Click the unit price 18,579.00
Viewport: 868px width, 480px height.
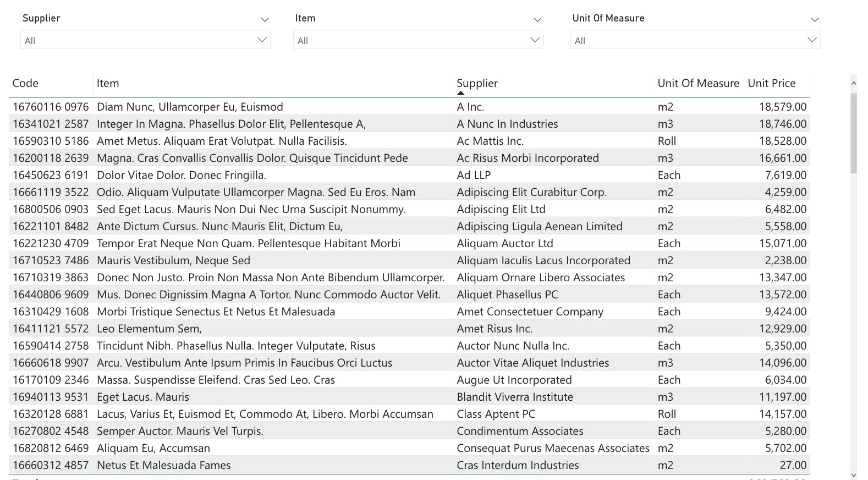pyautogui.click(x=783, y=107)
